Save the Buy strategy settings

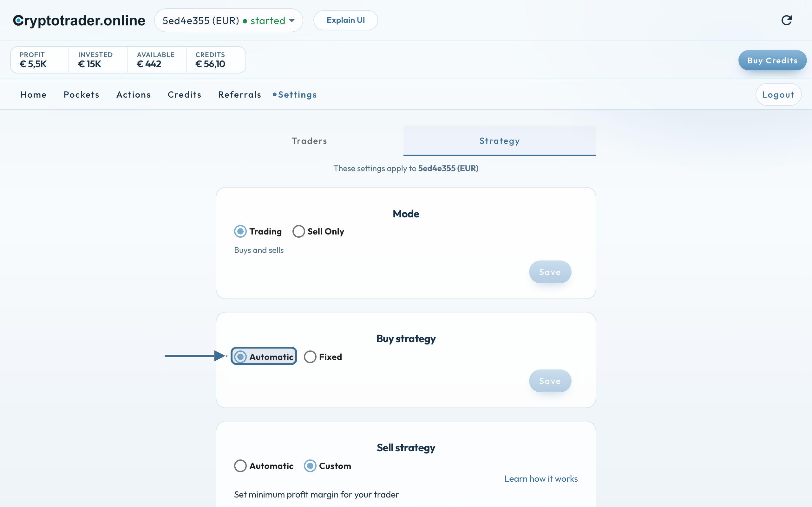[550, 381]
